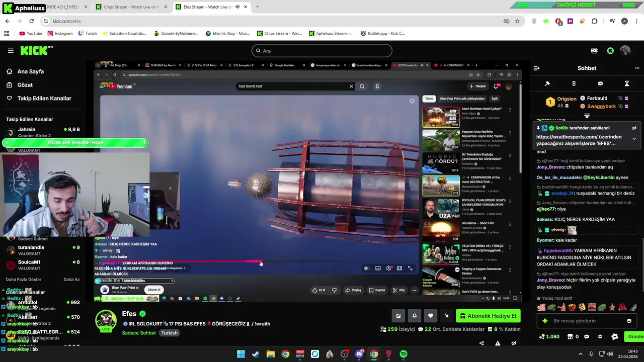Open the Windows Start menu
Viewport: 644px width, 362px height.
[x=241, y=354]
